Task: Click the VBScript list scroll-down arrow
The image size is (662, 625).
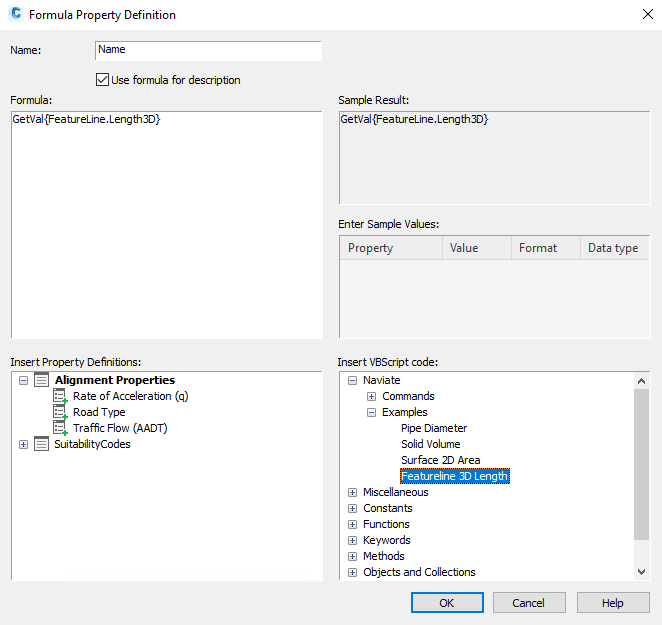Action: click(x=642, y=572)
